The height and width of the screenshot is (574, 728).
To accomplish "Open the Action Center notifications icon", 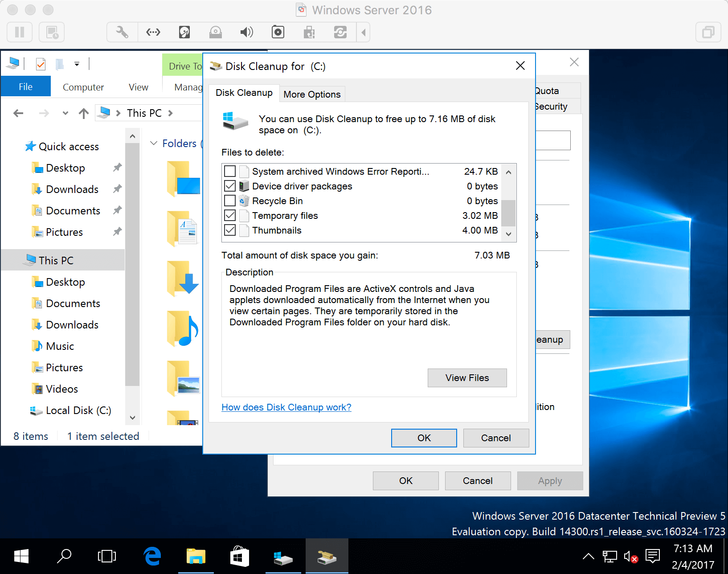I will pos(653,556).
